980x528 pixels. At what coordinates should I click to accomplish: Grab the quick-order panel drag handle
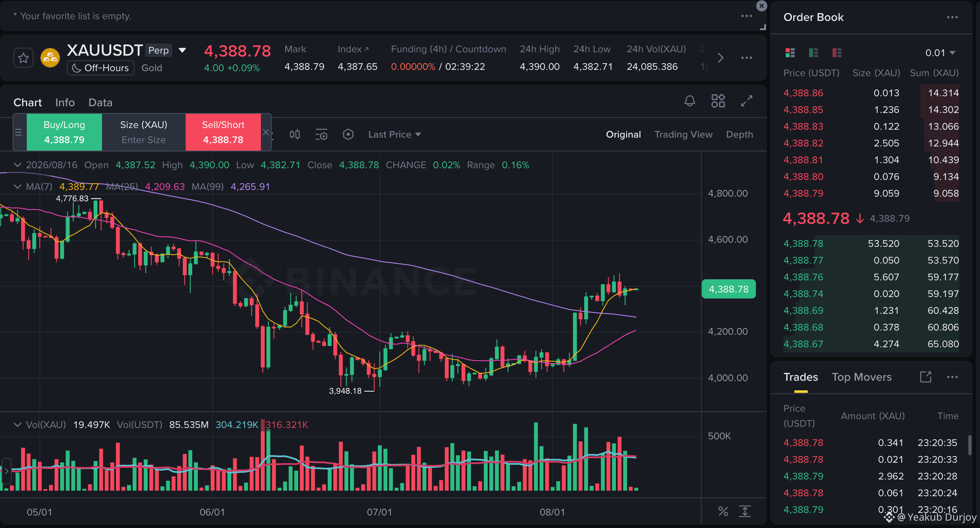[18, 132]
